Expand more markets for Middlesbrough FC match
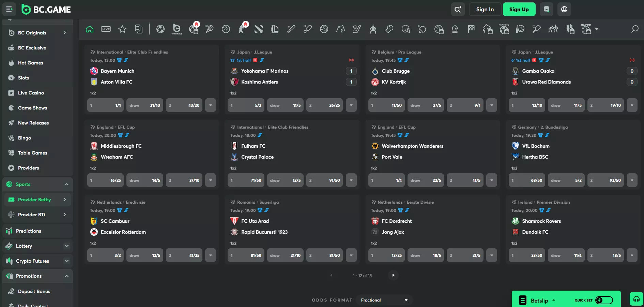The image size is (644, 307). [x=211, y=180]
